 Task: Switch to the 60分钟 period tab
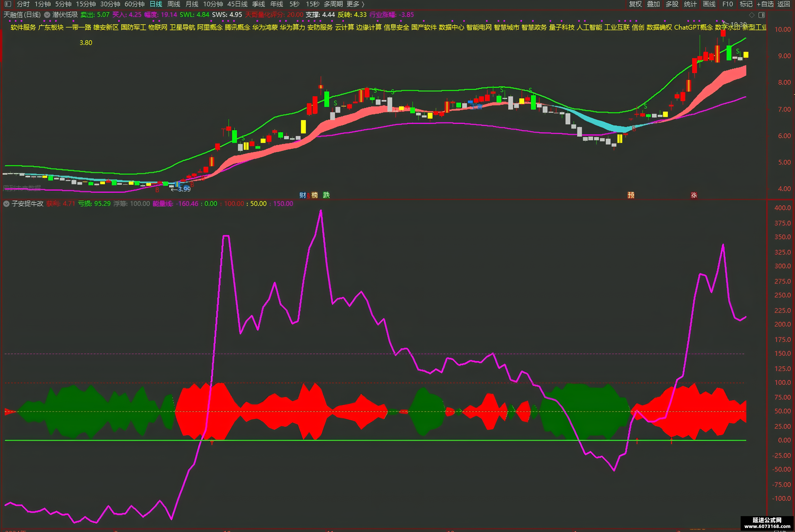tap(134, 4)
